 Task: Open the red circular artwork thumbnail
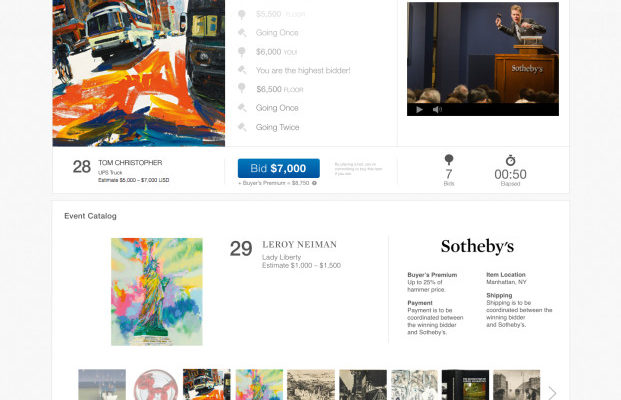point(155,385)
